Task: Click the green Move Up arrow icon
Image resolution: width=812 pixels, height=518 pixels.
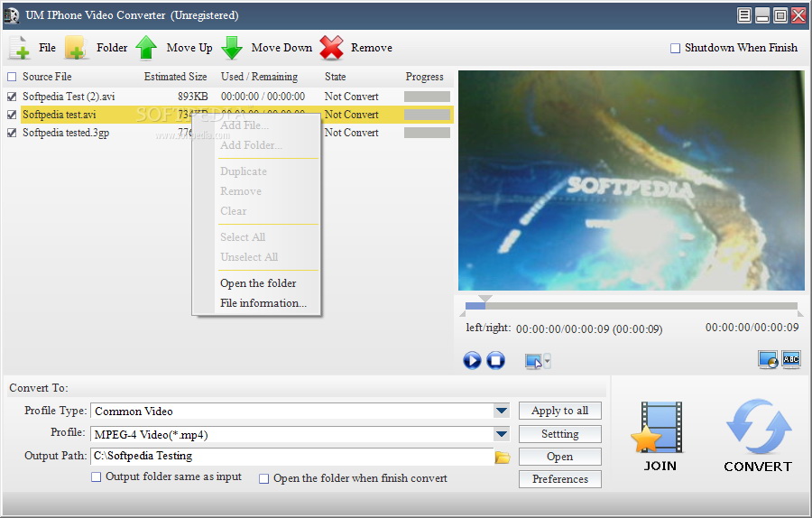Action: pos(146,48)
